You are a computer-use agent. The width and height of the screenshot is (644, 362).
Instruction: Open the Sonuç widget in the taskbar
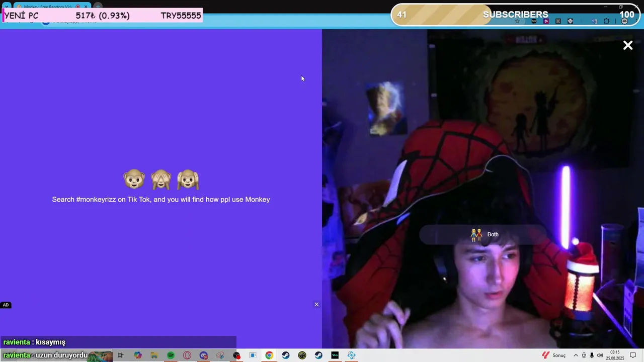point(554,355)
